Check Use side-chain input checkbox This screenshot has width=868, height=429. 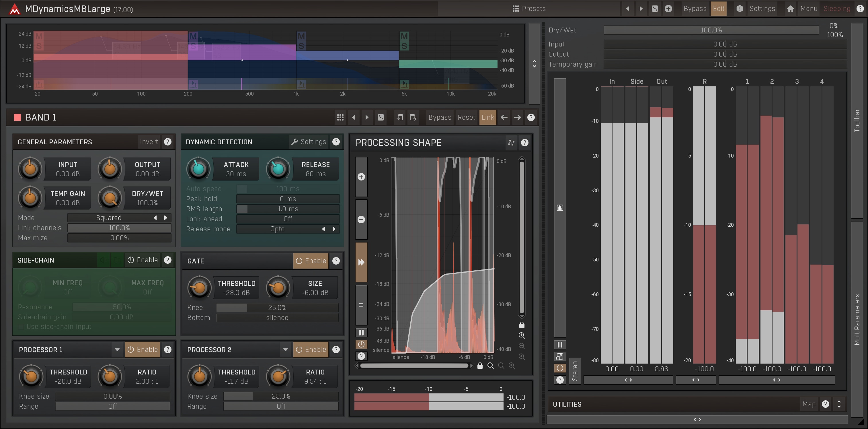click(21, 327)
